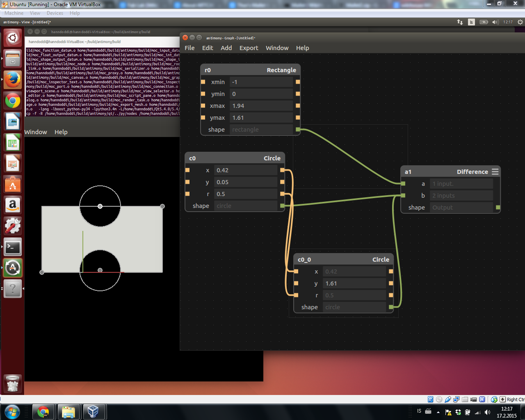Click the 'a' input port of a1 Difference
The image size is (525, 420).
403,184
